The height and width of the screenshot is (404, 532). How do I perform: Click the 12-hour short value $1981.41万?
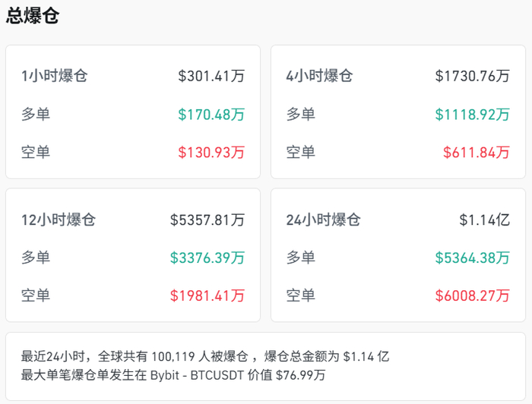pyautogui.click(x=207, y=295)
